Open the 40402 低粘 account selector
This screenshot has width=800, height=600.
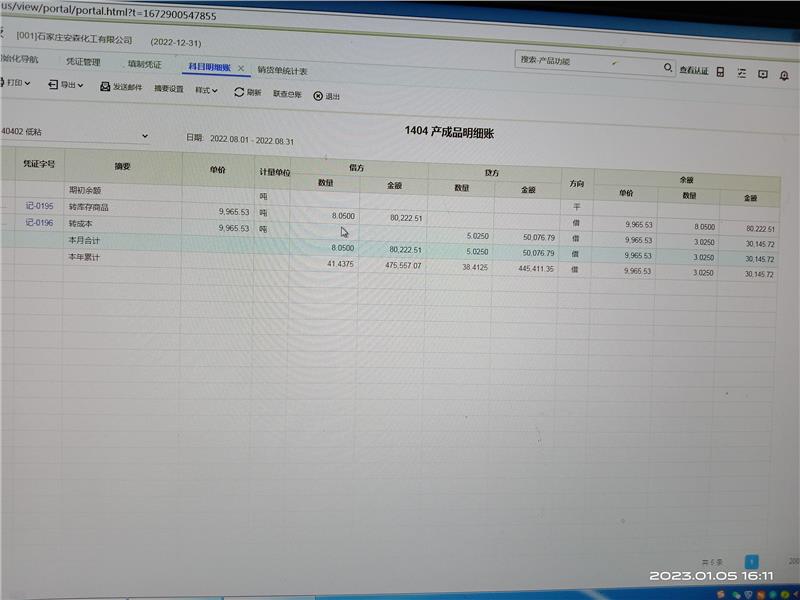pos(144,135)
